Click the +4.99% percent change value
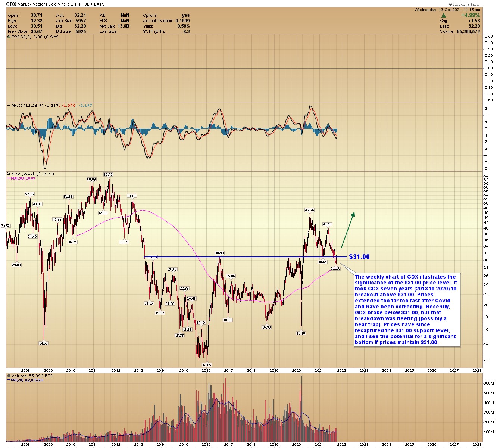The width and height of the screenshot is (500, 448). pos(471,15)
